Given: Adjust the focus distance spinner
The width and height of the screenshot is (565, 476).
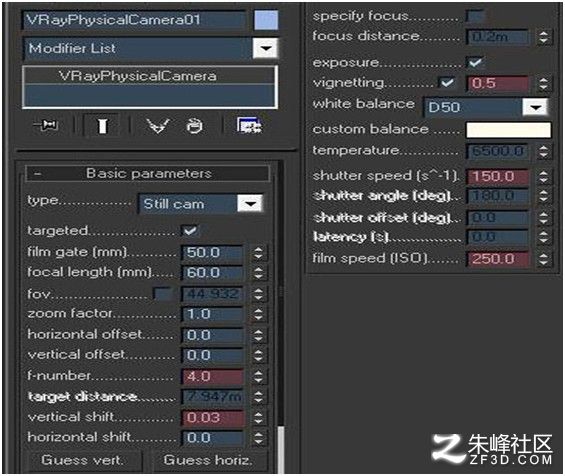Looking at the screenshot, I should tap(543, 37).
